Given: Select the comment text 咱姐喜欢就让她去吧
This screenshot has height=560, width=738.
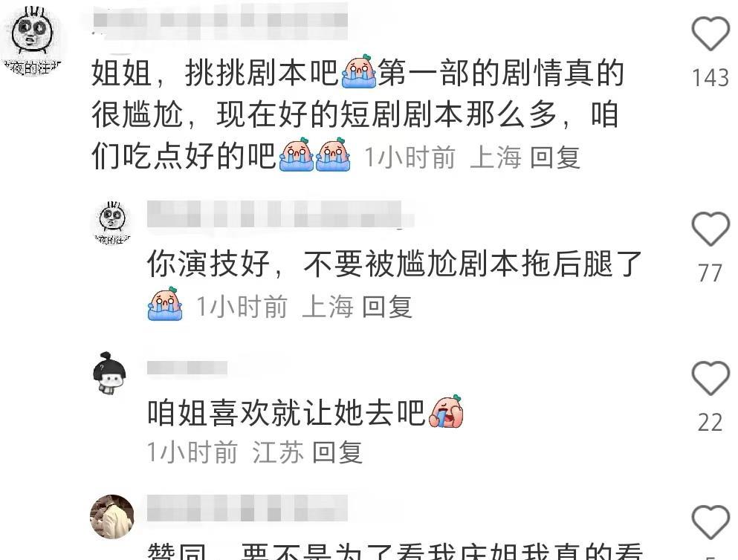Looking at the screenshot, I should pyautogui.click(x=287, y=413).
